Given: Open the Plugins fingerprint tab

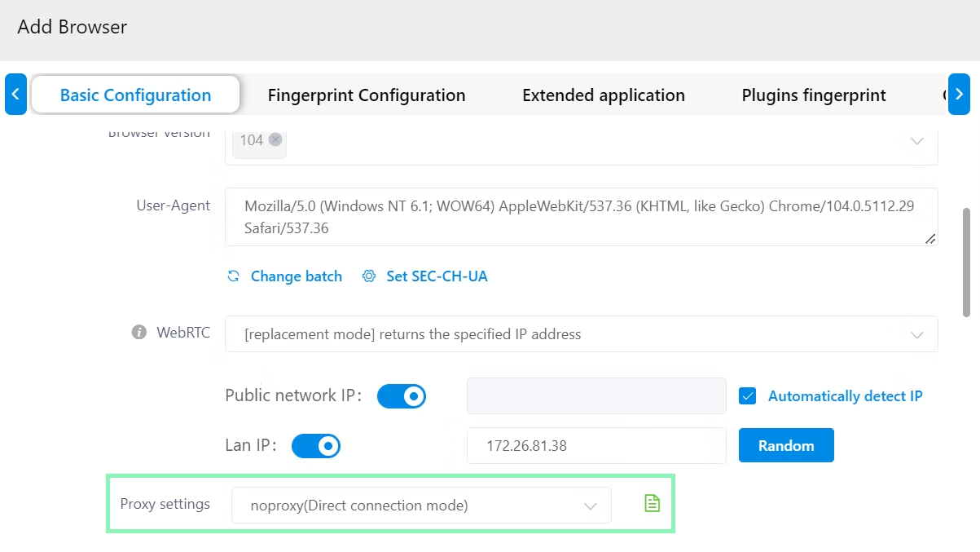Looking at the screenshot, I should click(814, 95).
